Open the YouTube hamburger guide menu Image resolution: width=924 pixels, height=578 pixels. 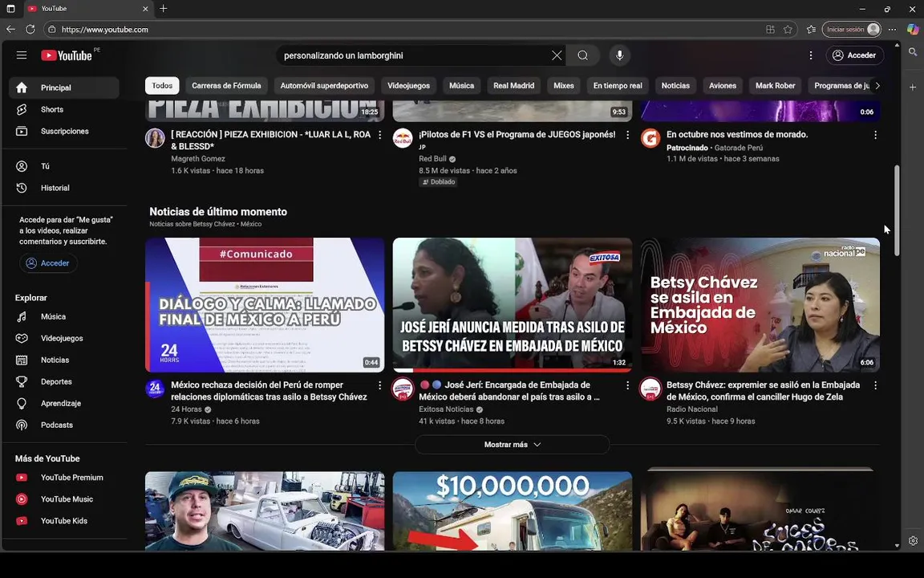tap(22, 55)
